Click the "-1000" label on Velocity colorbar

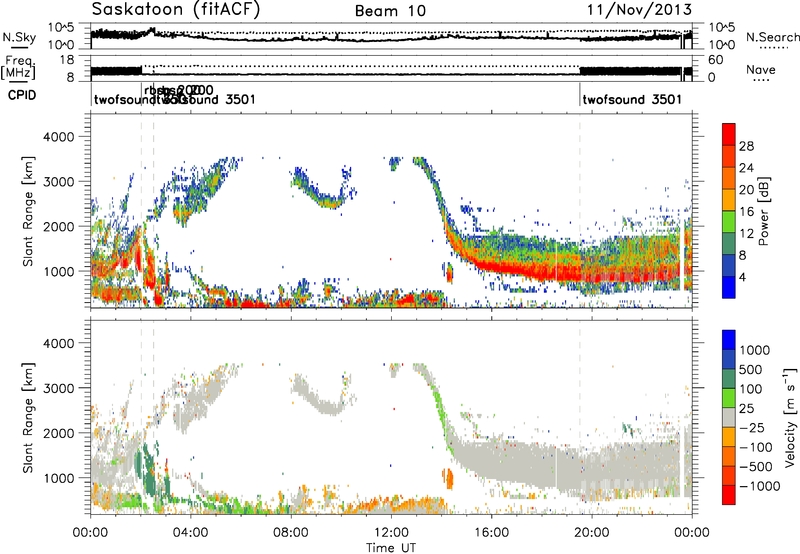759,486
